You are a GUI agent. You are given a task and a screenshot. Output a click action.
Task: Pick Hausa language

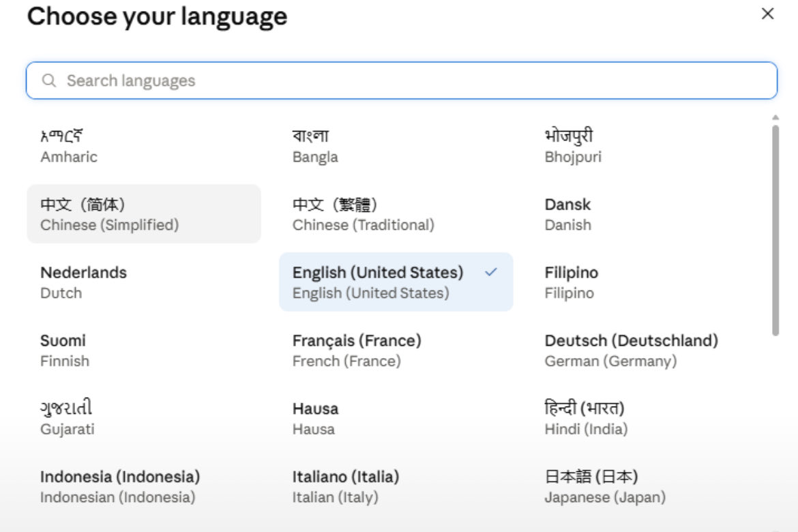[396, 418]
